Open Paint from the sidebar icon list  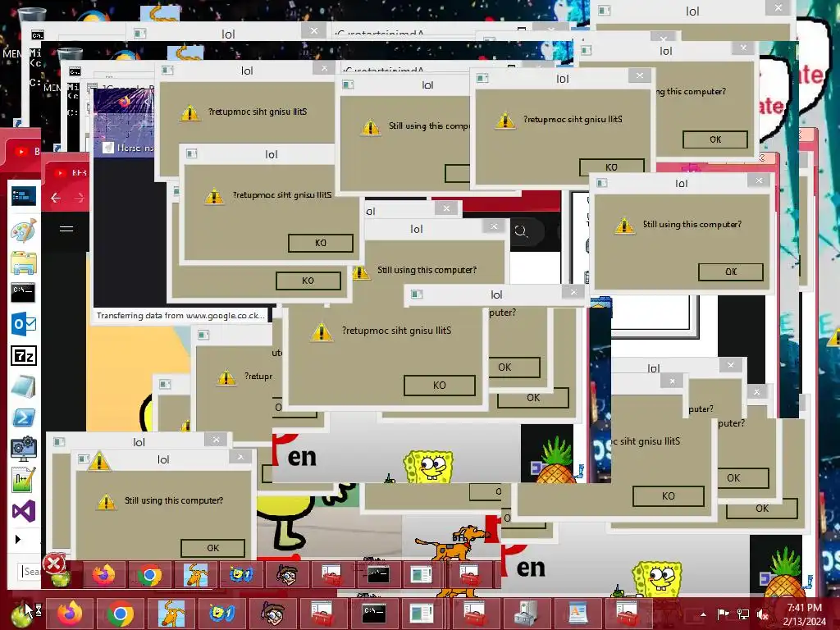pos(24,231)
